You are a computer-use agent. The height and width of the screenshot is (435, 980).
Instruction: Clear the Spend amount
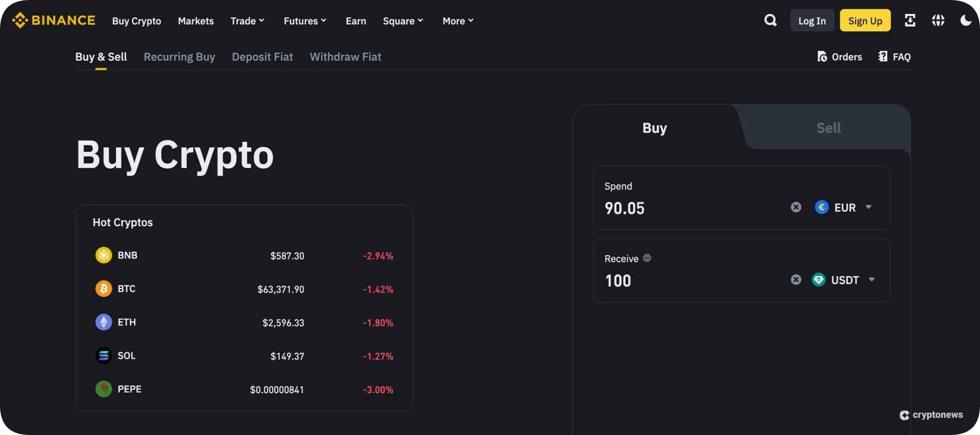796,207
